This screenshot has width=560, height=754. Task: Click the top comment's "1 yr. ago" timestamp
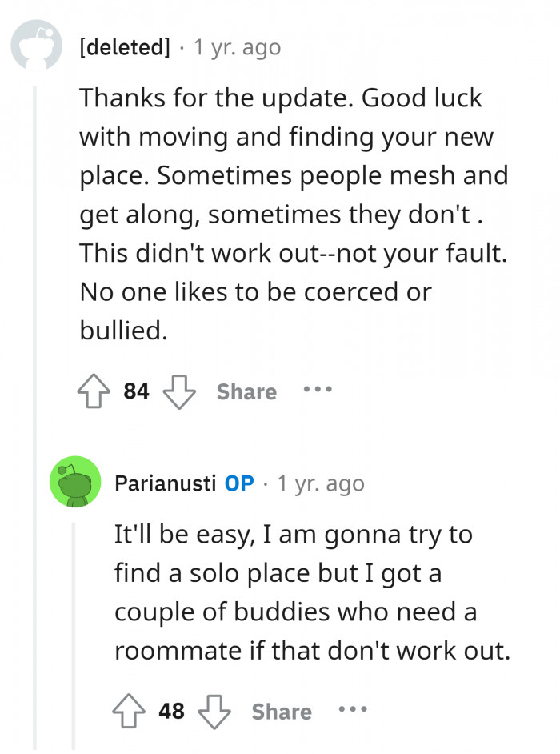pyautogui.click(x=237, y=48)
